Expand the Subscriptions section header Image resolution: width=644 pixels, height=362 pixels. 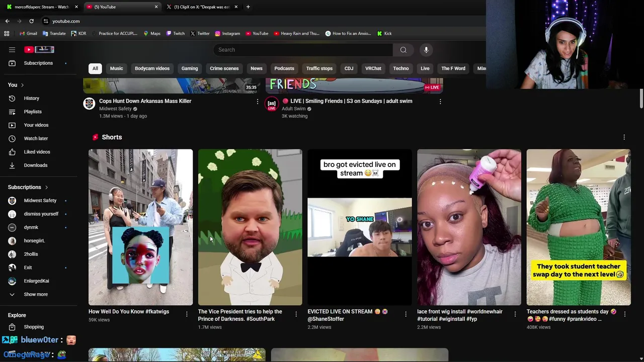click(28, 187)
